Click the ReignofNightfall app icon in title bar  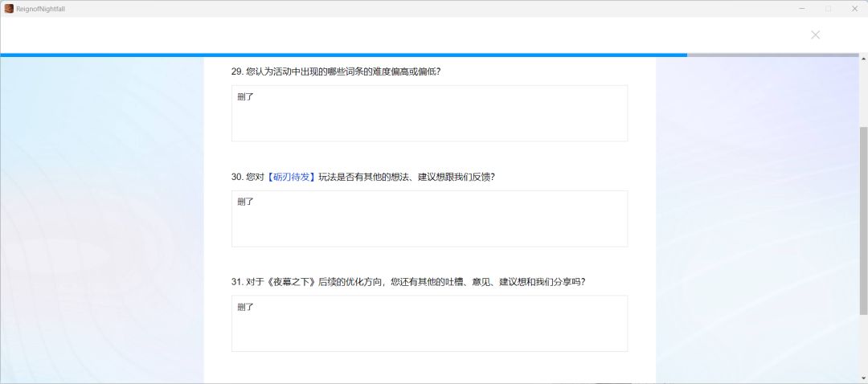[9, 9]
